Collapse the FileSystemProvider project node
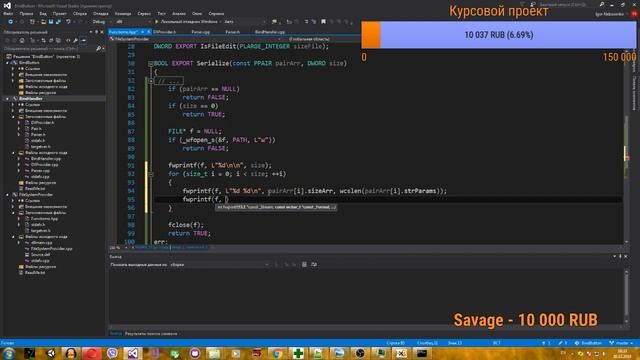Screen dimensions: 640x360 pyautogui.click(x=7, y=195)
